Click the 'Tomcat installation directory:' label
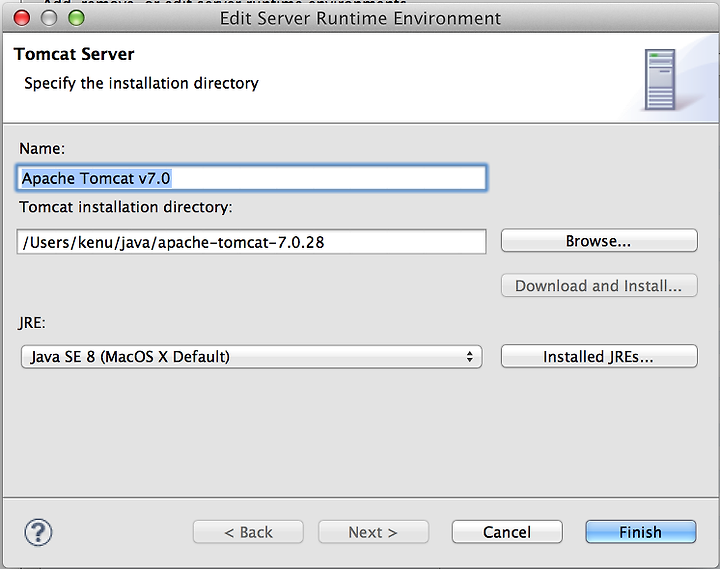Image resolution: width=720 pixels, height=569 pixels. pyautogui.click(x=126, y=207)
